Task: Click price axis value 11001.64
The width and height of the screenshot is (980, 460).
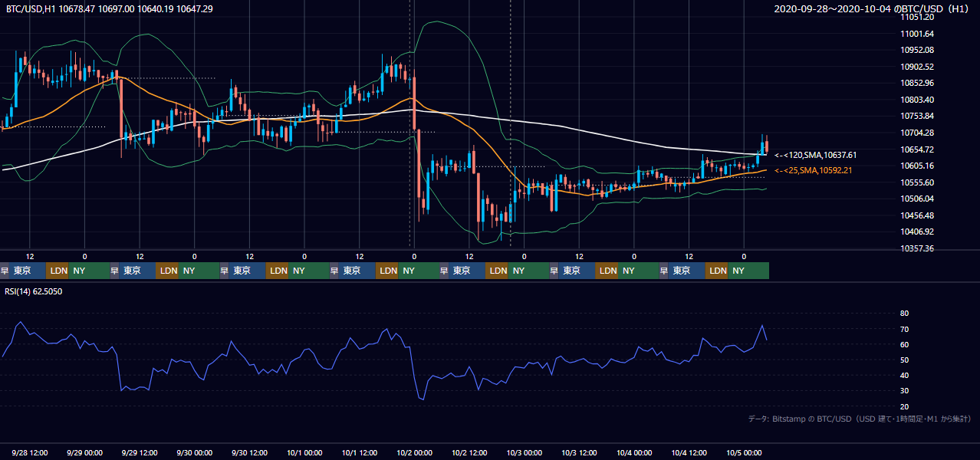Action: pyautogui.click(x=917, y=34)
